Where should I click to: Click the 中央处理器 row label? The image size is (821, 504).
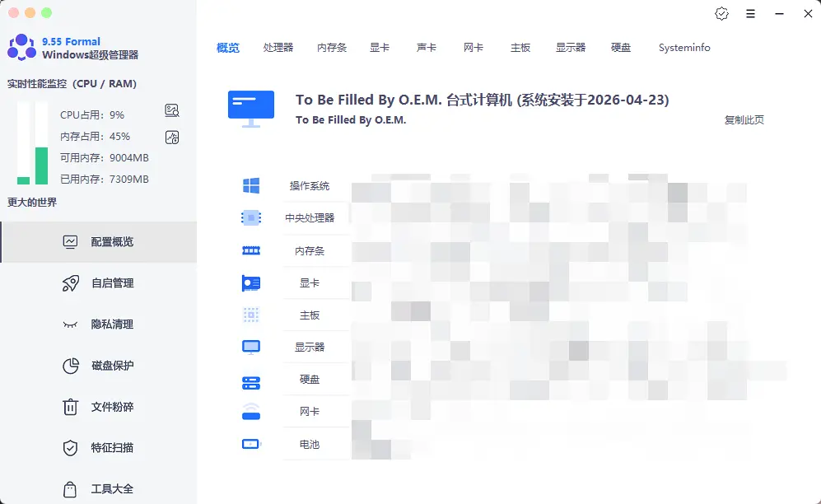[x=310, y=217]
